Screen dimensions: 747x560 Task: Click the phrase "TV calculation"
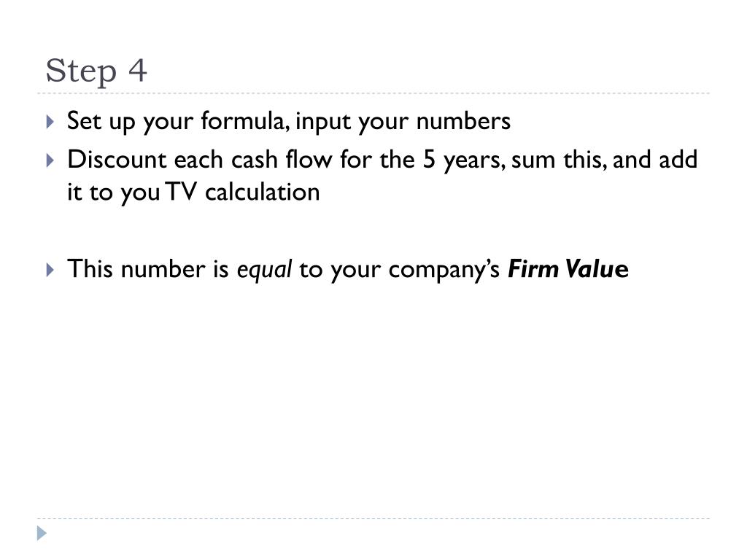(x=242, y=192)
